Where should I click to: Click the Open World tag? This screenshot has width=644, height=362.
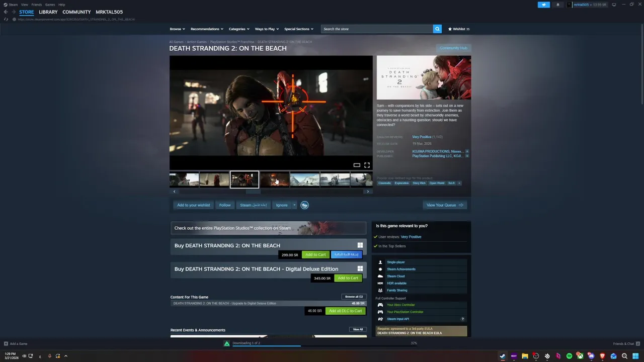pos(437,183)
